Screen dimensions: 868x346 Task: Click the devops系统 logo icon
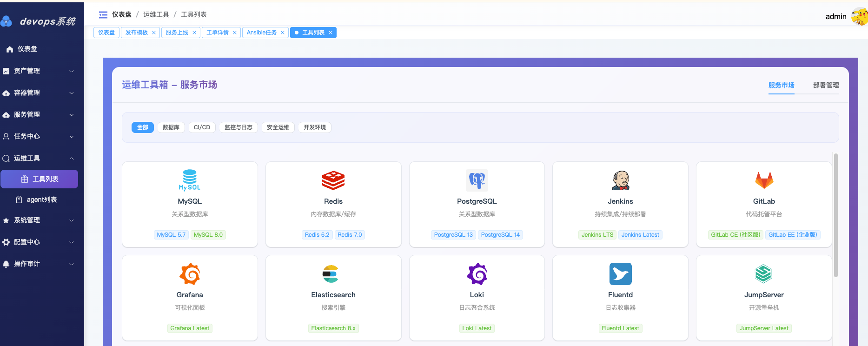7,21
